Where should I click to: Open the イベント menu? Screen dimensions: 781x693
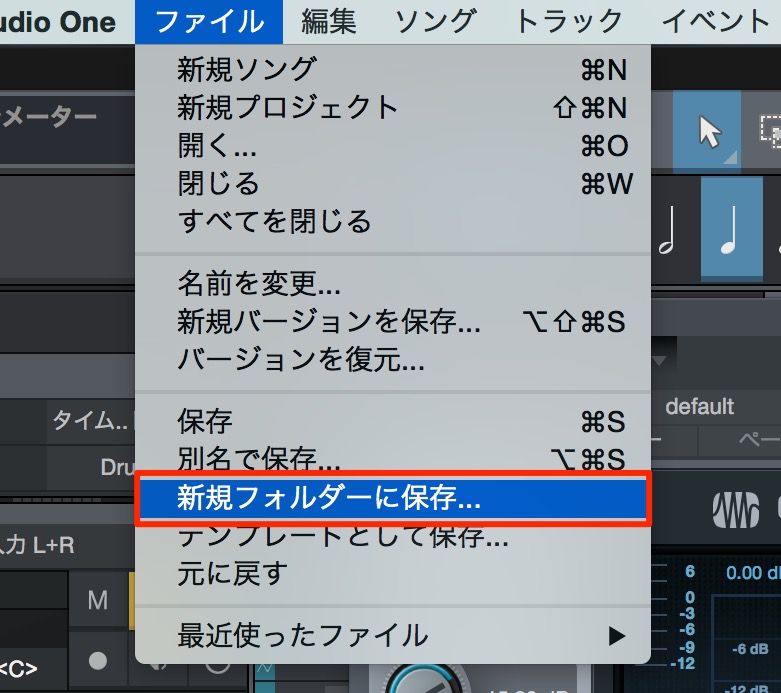pyautogui.click(x=715, y=22)
